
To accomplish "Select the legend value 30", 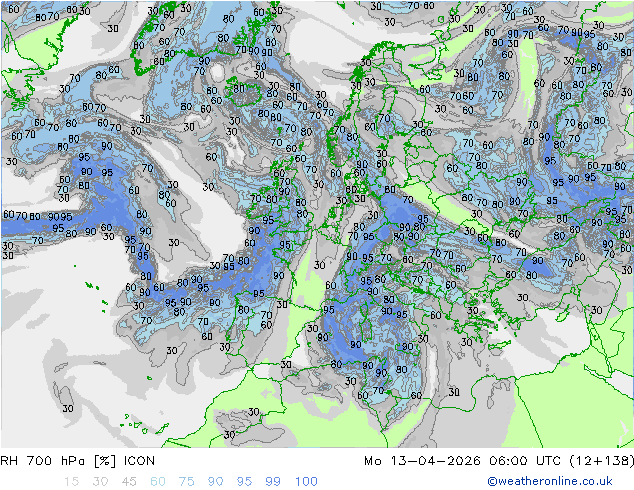I will point(100,482).
